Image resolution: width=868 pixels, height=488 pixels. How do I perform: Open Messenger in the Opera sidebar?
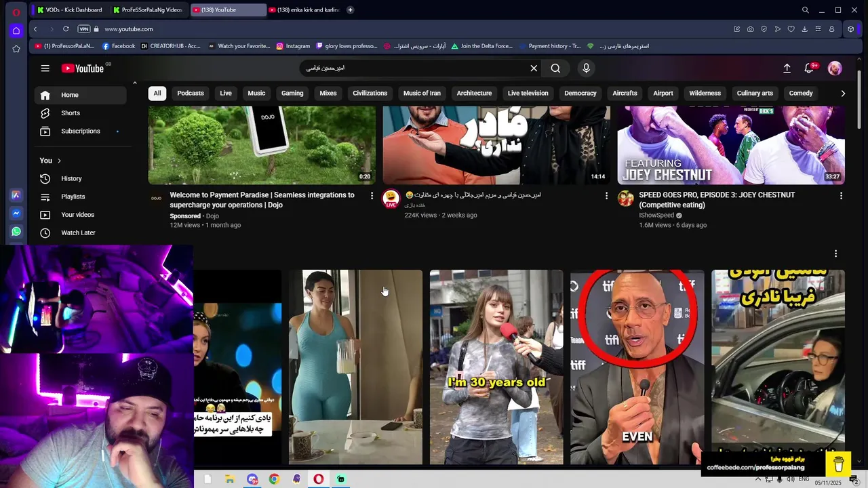click(x=16, y=213)
